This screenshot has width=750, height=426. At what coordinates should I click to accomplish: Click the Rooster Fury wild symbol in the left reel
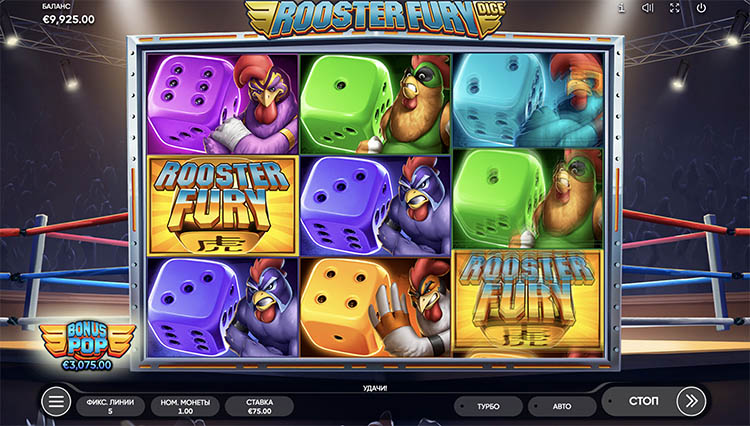click(222, 206)
